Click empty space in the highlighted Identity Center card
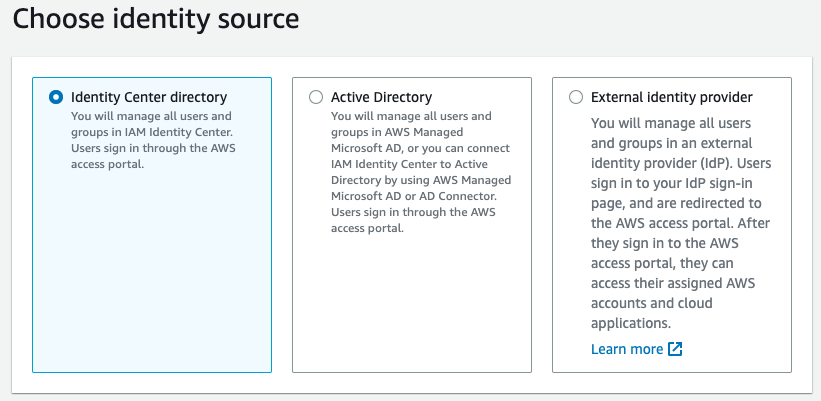821x401 pixels. pos(150,280)
